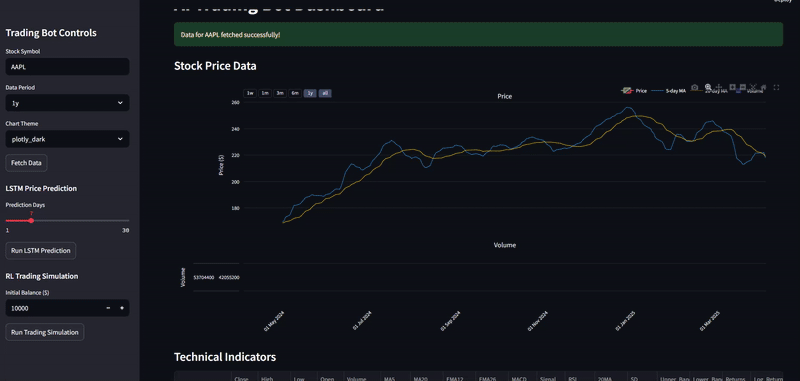800x381 pixels.
Task: Click Run Trading Simulation button
Action: [x=45, y=332]
